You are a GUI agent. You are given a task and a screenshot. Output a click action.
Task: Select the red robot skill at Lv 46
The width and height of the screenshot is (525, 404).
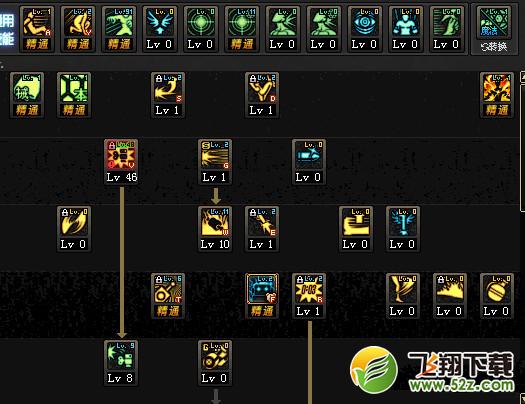[x=121, y=162]
